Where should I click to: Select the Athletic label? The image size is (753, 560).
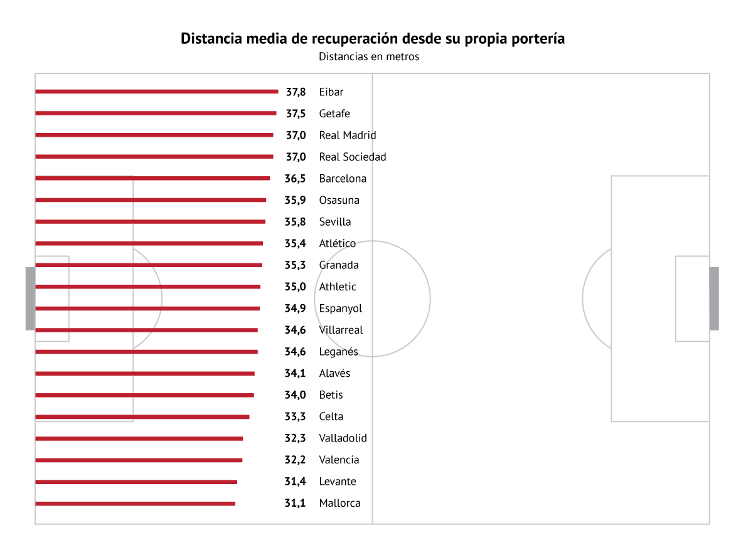(338, 287)
